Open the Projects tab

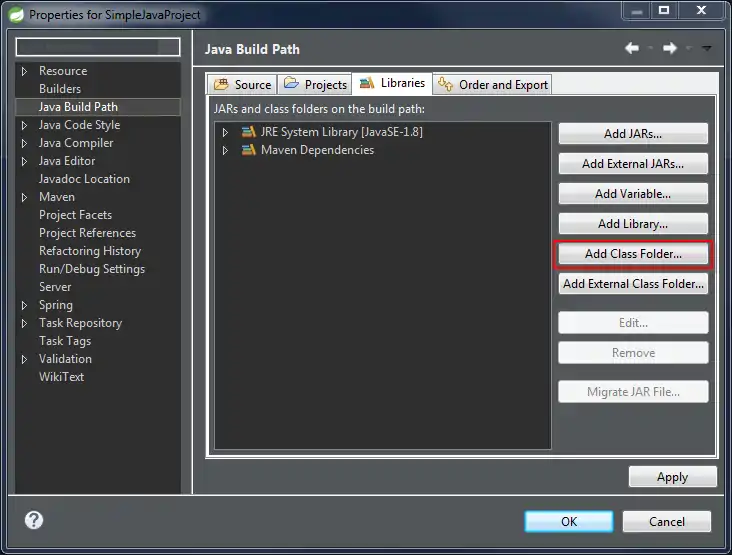[315, 85]
